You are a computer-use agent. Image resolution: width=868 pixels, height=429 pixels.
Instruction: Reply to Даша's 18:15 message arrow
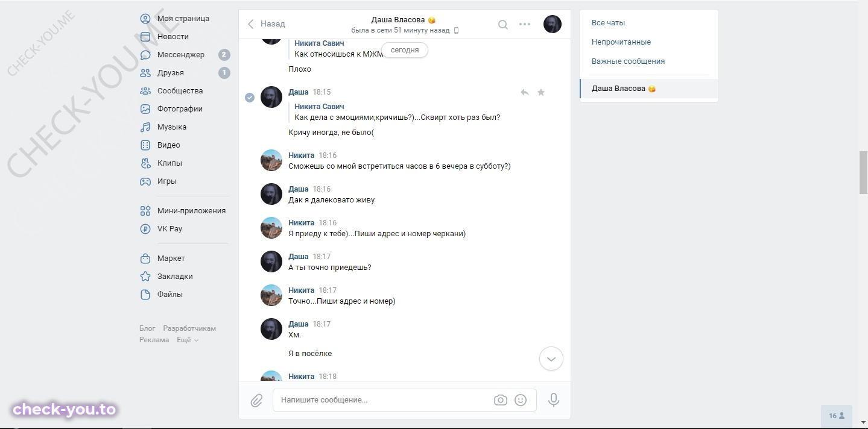point(525,92)
